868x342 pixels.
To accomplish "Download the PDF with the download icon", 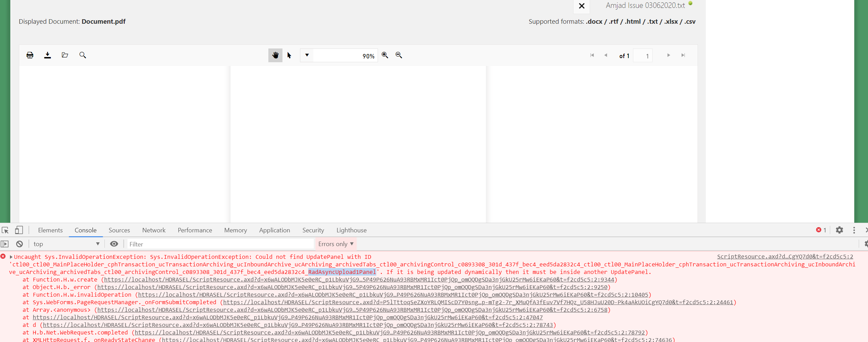I will tap(47, 55).
